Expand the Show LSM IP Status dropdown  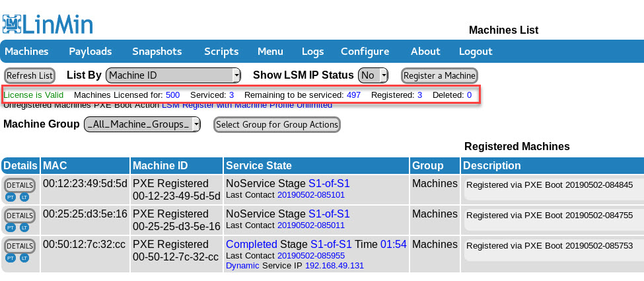[x=373, y=75]
